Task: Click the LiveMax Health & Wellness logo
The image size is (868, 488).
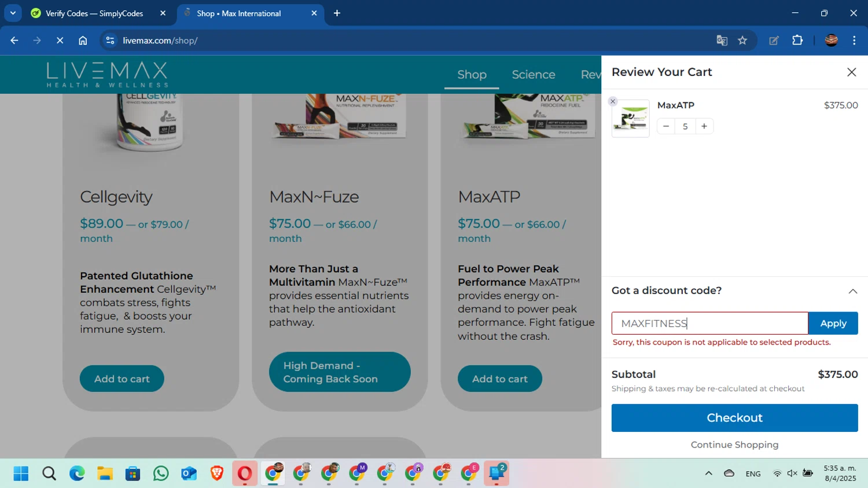Action: point(107,75)
